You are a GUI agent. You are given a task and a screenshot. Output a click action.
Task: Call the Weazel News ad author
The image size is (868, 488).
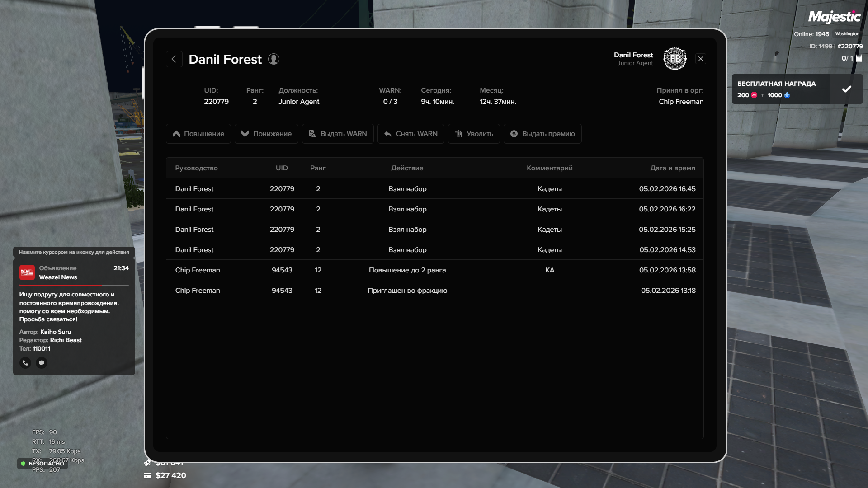point(25,363)
